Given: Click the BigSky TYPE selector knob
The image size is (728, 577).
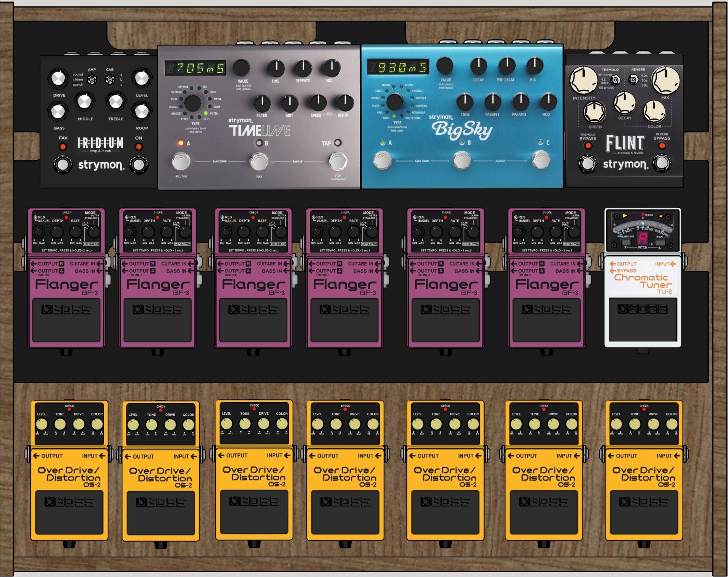Looking at the screenshot, I should (x=395, y=102).
